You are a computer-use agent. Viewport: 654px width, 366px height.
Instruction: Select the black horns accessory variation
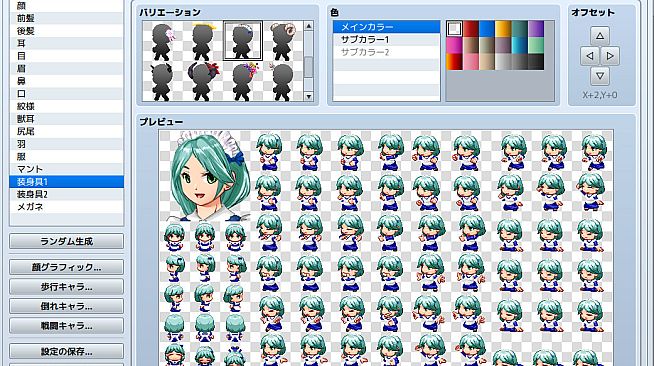[162, 81]
